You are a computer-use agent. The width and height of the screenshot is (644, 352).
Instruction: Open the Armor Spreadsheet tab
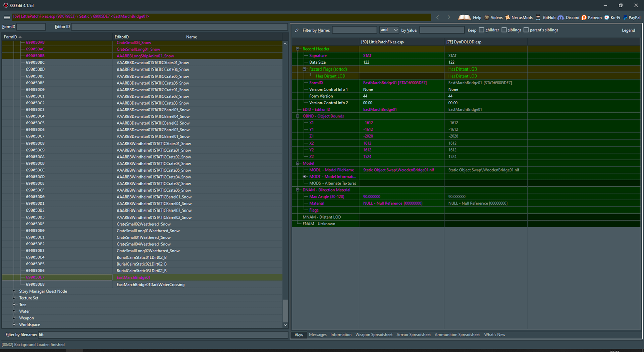(414, 335)
